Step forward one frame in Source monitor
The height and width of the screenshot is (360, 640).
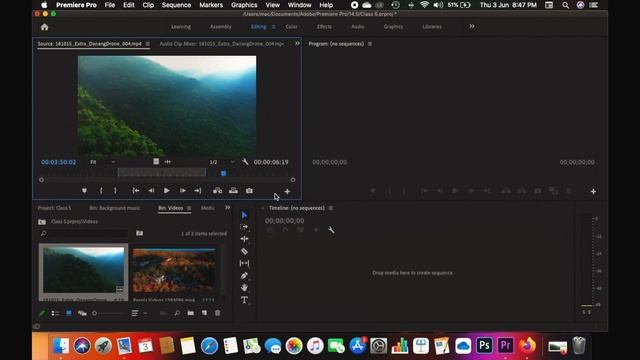click(x=182, y=191)
